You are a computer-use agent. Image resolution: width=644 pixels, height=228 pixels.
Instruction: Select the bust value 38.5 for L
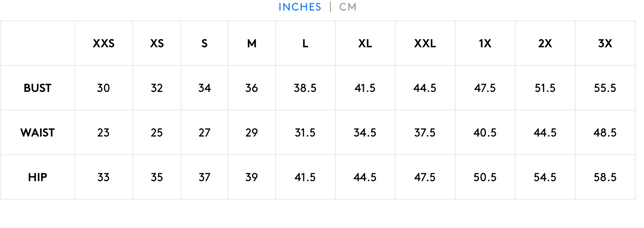coord(305,88)
